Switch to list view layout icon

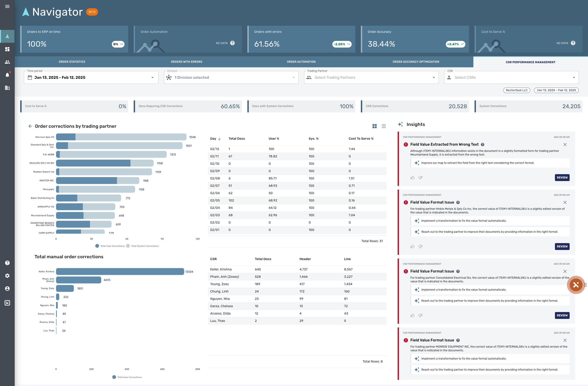pyautogui.click(x=384, y=126)
